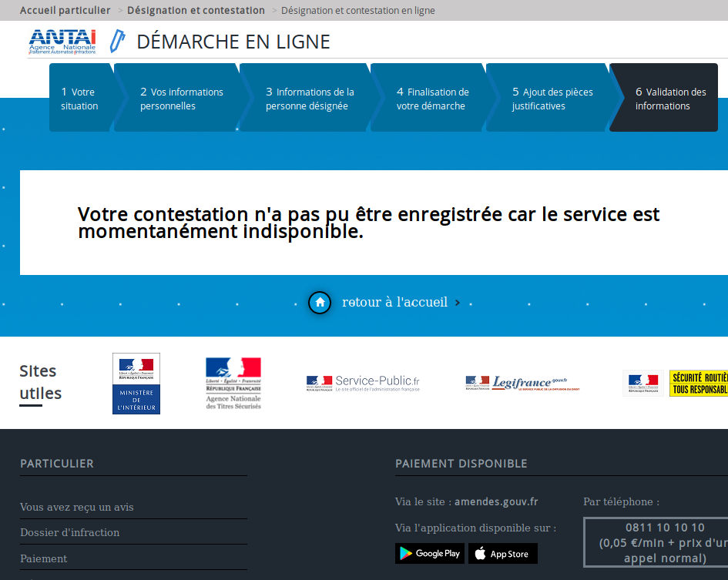The height and width of the screenshot is (580, 728).
Task: Open the App Store badge
Action: (503, 554)
